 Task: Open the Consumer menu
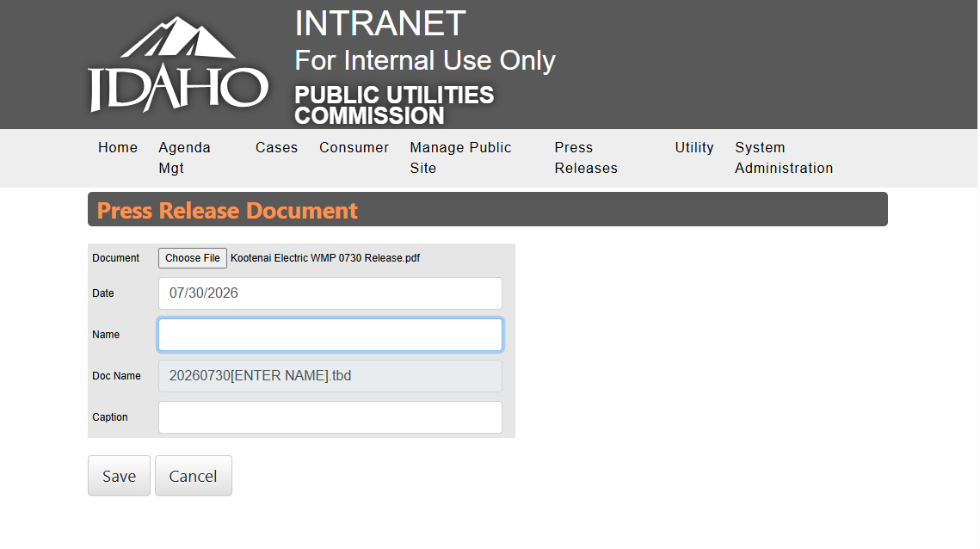tap(354, 147)
